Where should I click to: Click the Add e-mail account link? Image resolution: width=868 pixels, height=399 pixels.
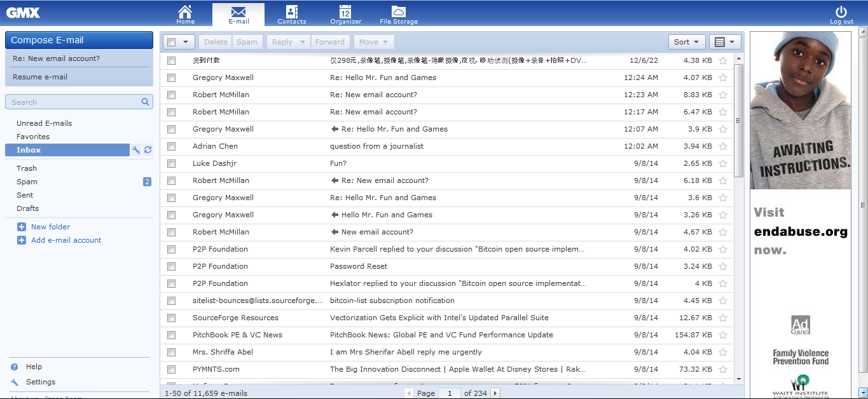tap(66, 240)
